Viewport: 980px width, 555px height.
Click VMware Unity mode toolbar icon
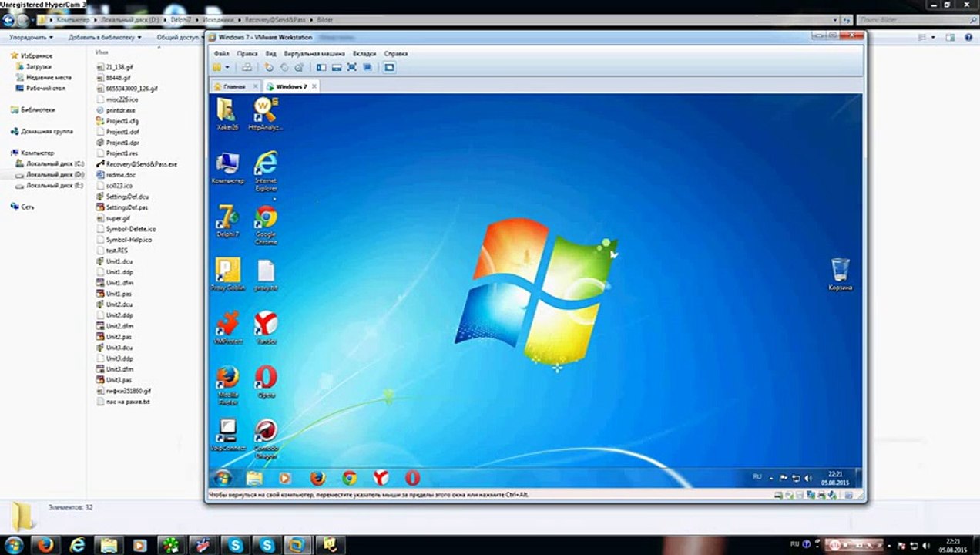point(367,68)
